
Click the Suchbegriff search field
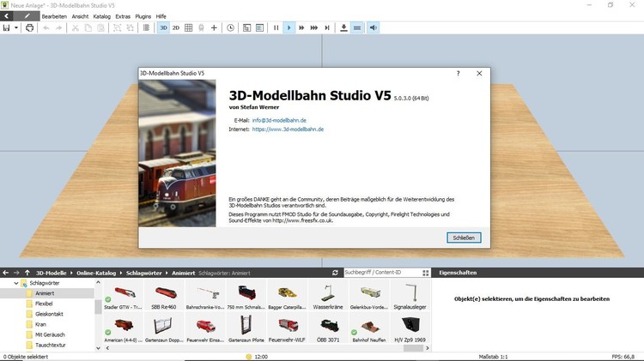pyautogui.click(x=382, y=273)
